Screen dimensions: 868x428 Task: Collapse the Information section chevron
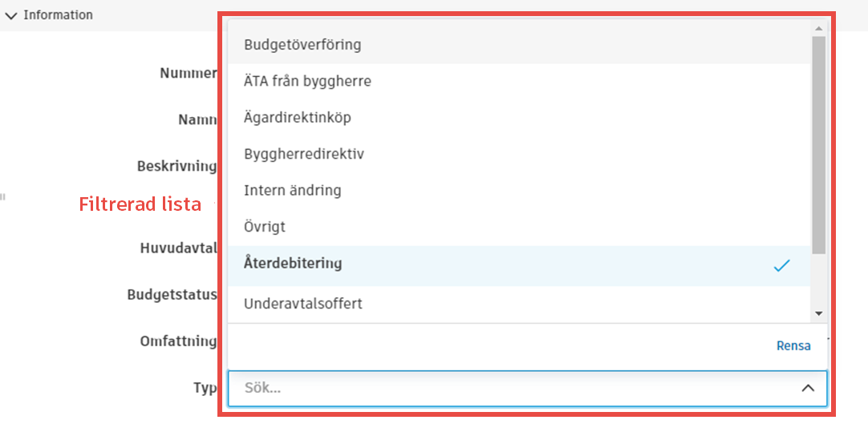coord(11,15)
